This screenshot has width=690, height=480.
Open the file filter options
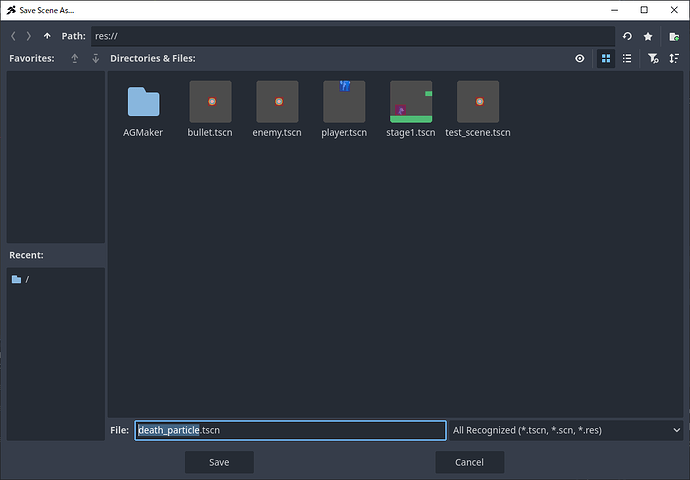click(652, 59)
